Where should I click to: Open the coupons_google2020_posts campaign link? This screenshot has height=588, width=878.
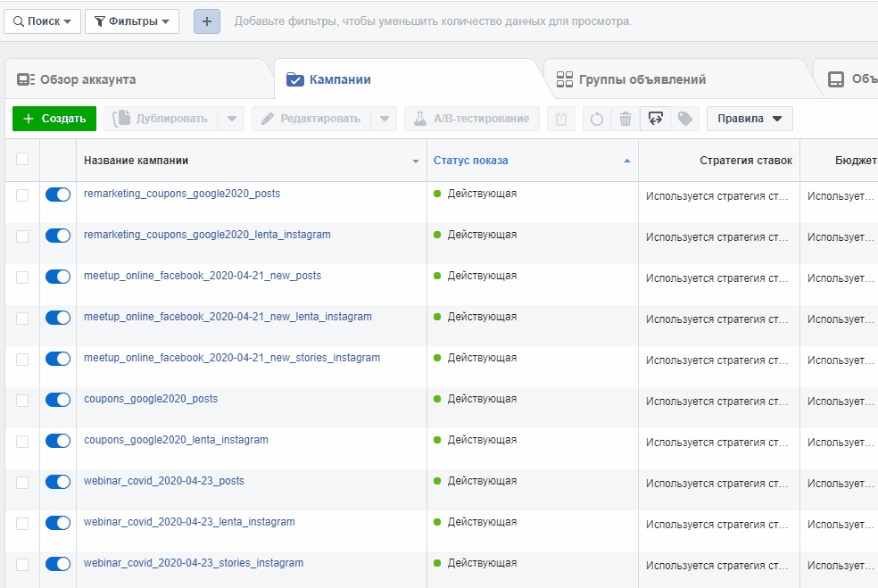[149, 399]
